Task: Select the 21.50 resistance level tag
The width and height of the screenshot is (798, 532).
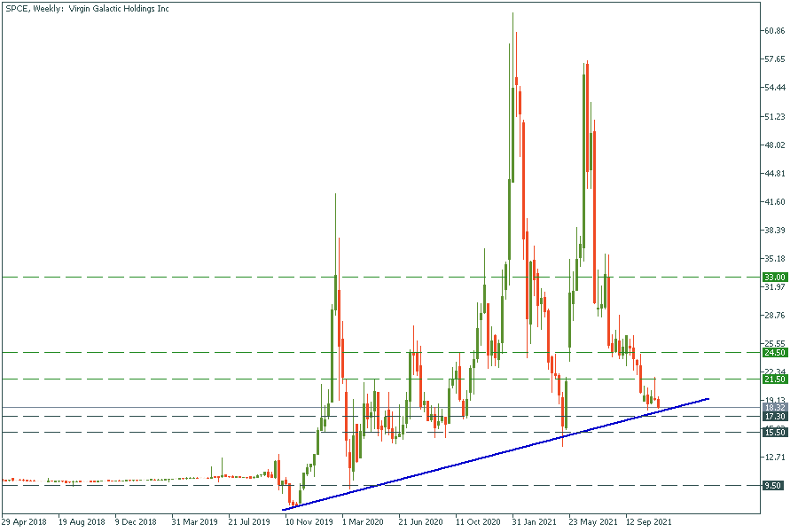Action: [x=776, y=379]
